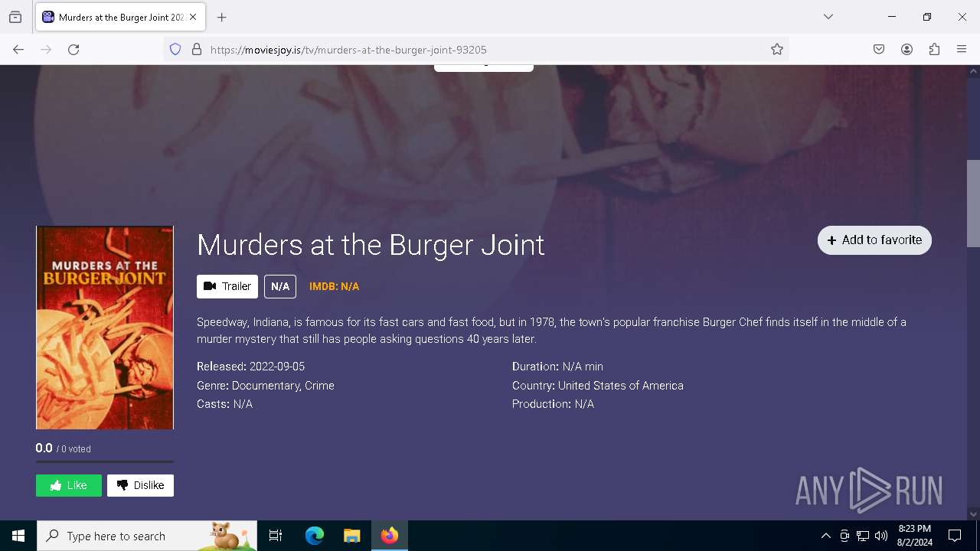Open Firefox application menu
This screenshot has height=551, width=980.
[x=962, y=50]
